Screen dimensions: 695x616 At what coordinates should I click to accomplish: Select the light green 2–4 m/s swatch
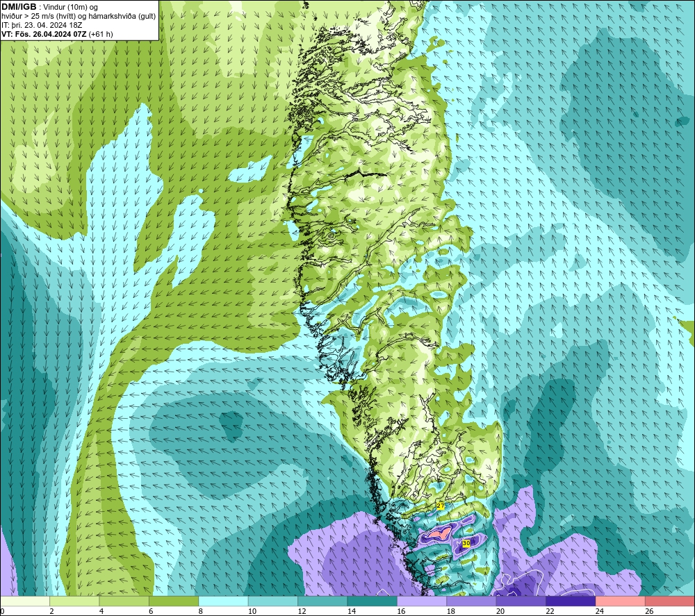coord(74,601)
